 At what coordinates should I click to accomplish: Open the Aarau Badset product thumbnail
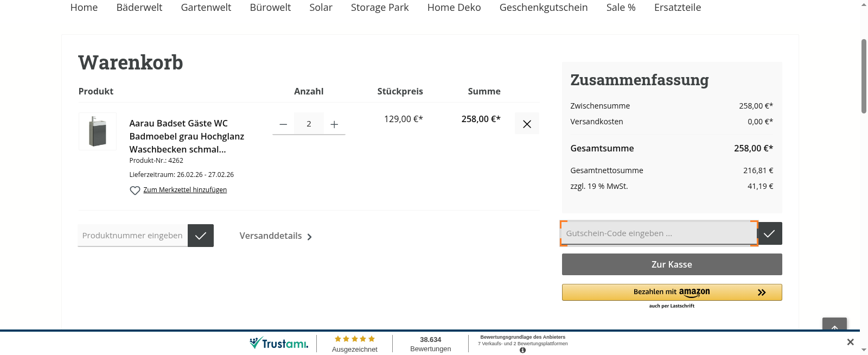click(x=98, y=131)
